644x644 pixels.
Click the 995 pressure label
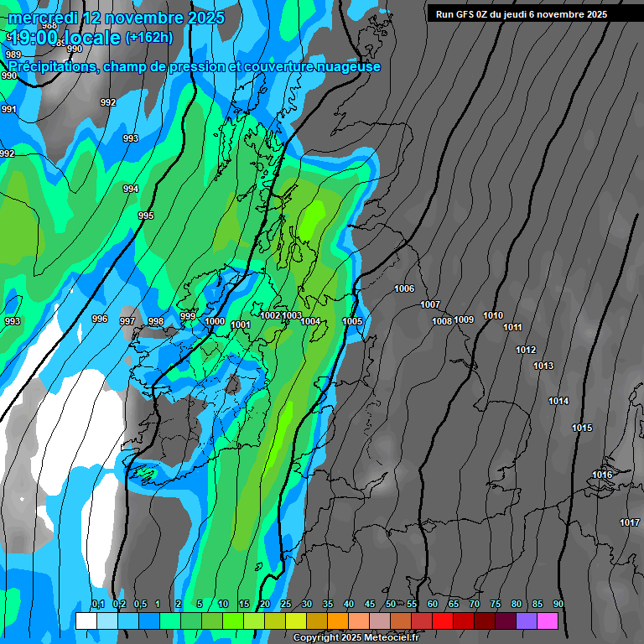coord(146,216)
